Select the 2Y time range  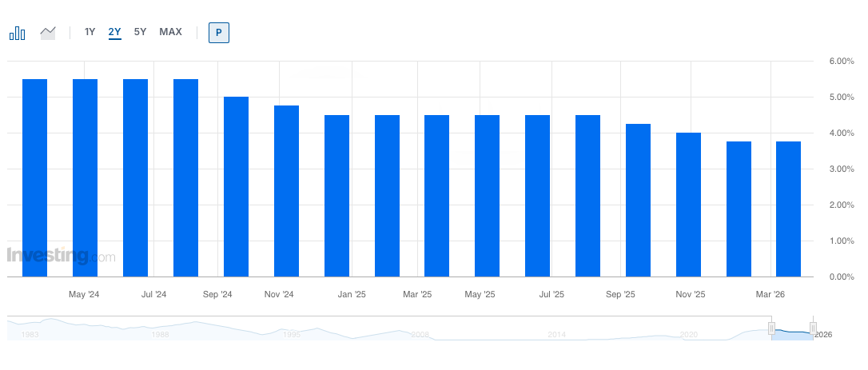coord(114,32)
